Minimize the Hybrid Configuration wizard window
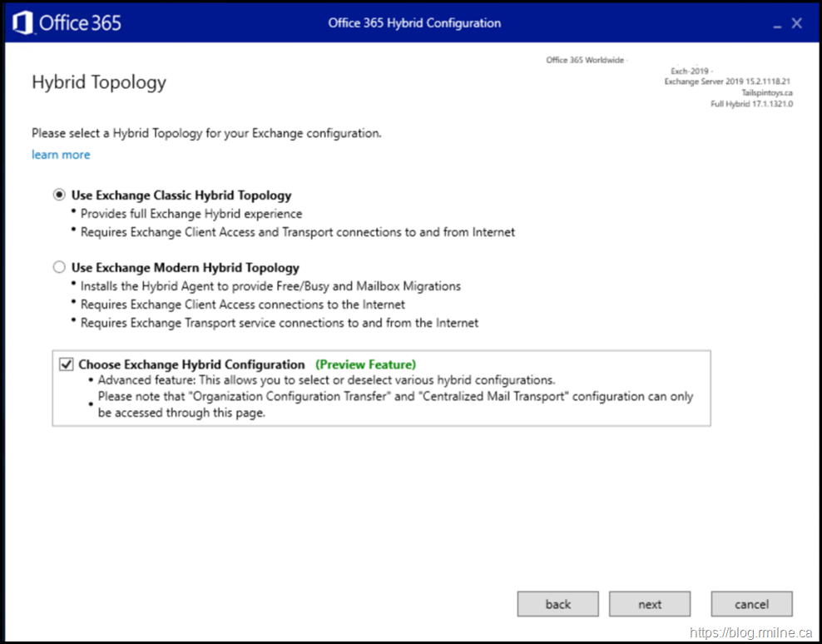This screenshot has width=822, height=644. tap(777, 24)
